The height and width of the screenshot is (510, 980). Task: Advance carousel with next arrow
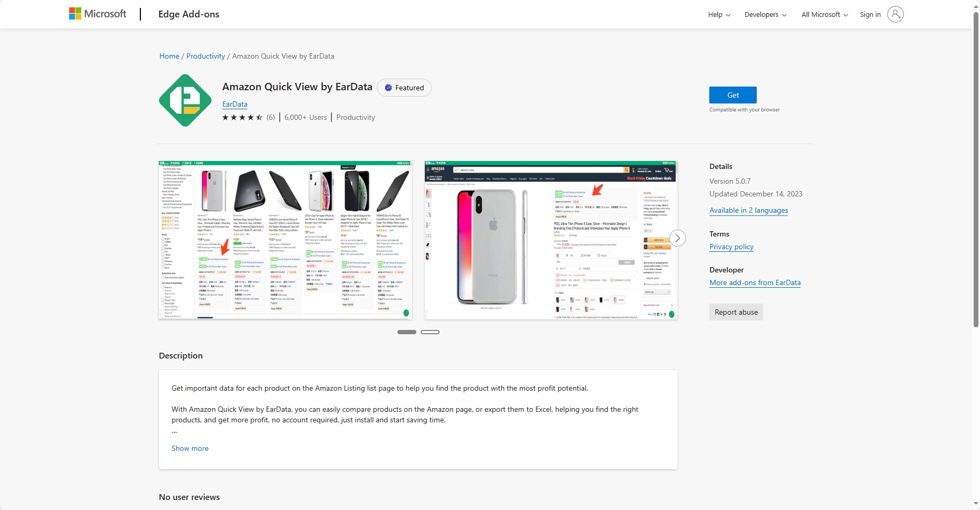[678, 238]
